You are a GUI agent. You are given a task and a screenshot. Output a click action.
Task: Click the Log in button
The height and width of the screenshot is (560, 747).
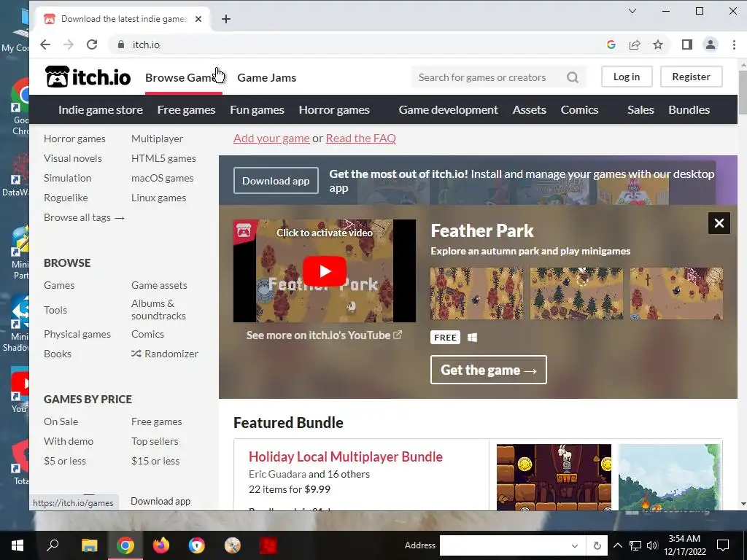click(627, 77)
